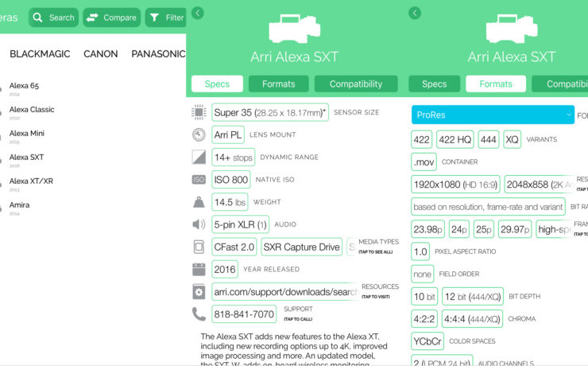The height and width of the screenshot is (366, 588).
Task: Choose Alexa XT/XR in camera list
Action: click(31, 181)
